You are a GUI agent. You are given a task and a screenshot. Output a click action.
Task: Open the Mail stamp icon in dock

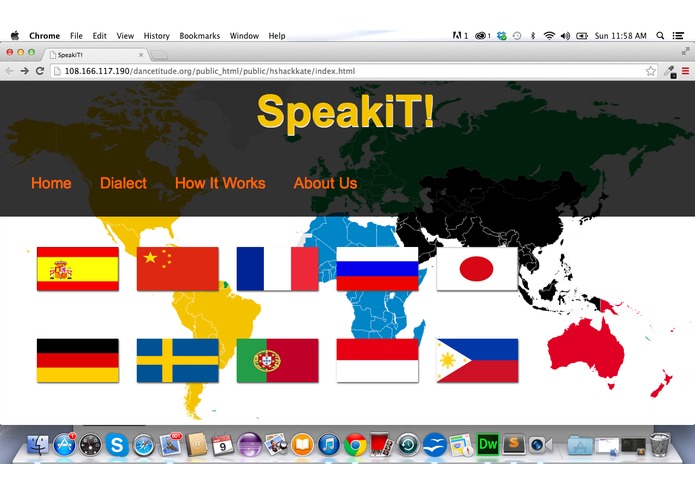pyautogui.click(x=170, y=444)
